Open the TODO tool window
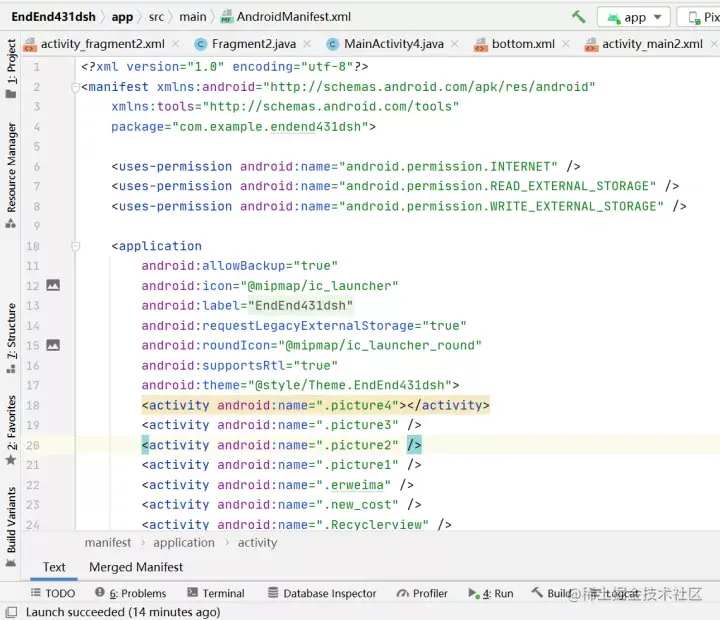The height and width of the screenshot is (620, 720). click(53, 593)
